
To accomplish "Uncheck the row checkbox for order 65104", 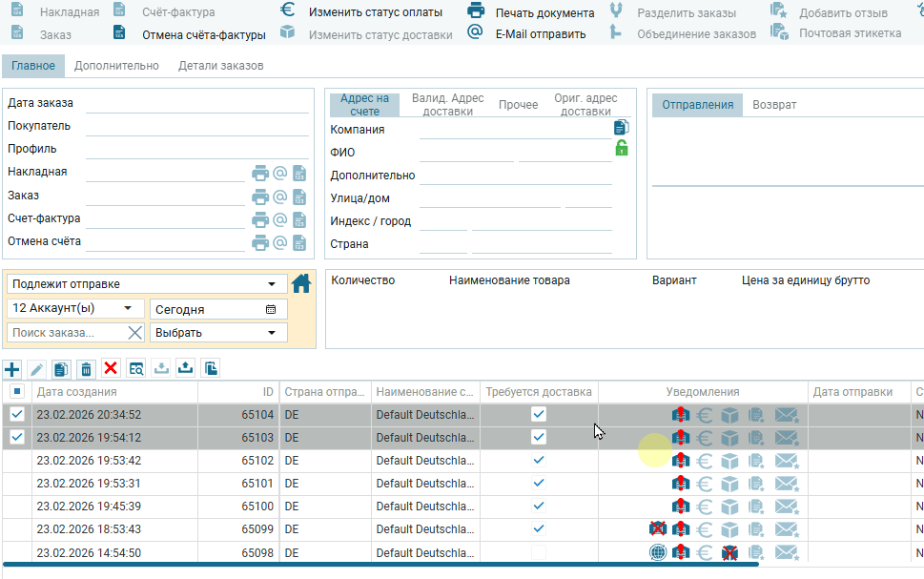I will click(17, 415).
